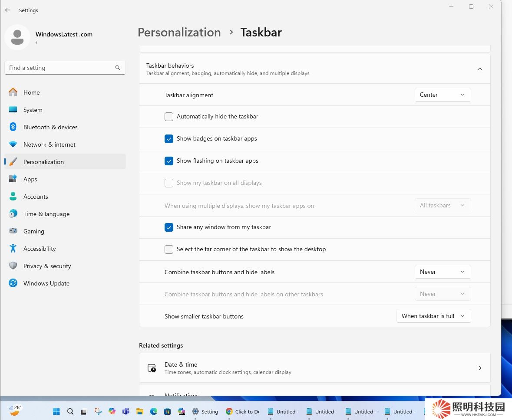Open Microsoft Teams icon in taskbar
The width and height of the screenshot is (512, 420).
pos(126,411)
